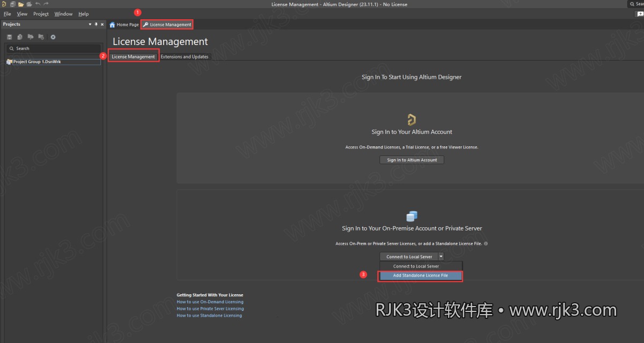Click Getting Started With Your License text

(x=210, y=295)
